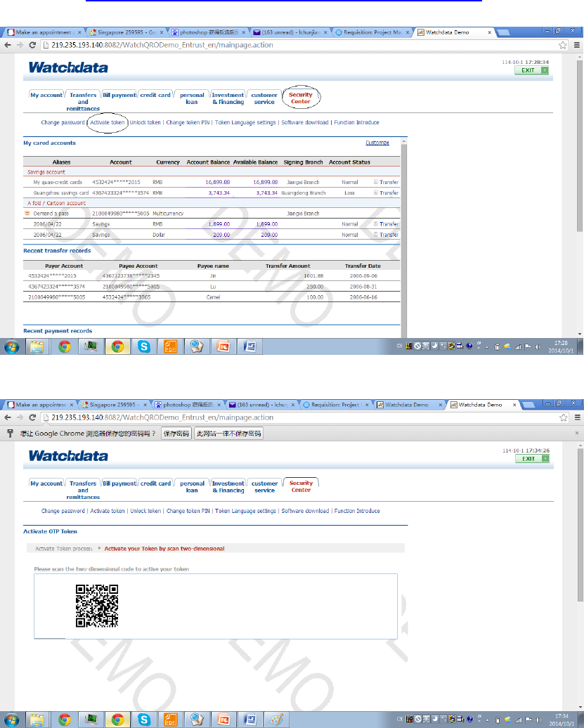Collapse the Demand a pass account row
584x728 pixels.
(27, 213)
